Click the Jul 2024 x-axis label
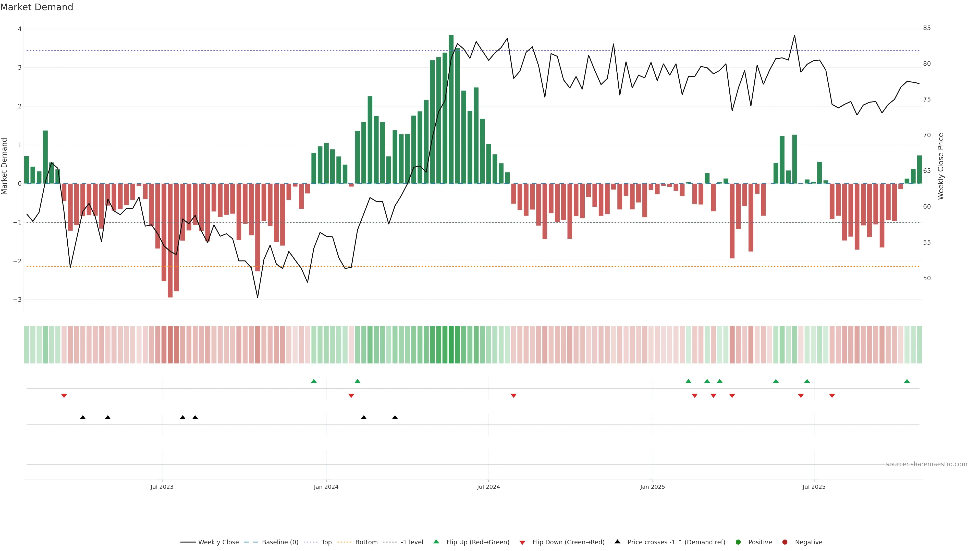980x551 pixels. pos(488,487)
